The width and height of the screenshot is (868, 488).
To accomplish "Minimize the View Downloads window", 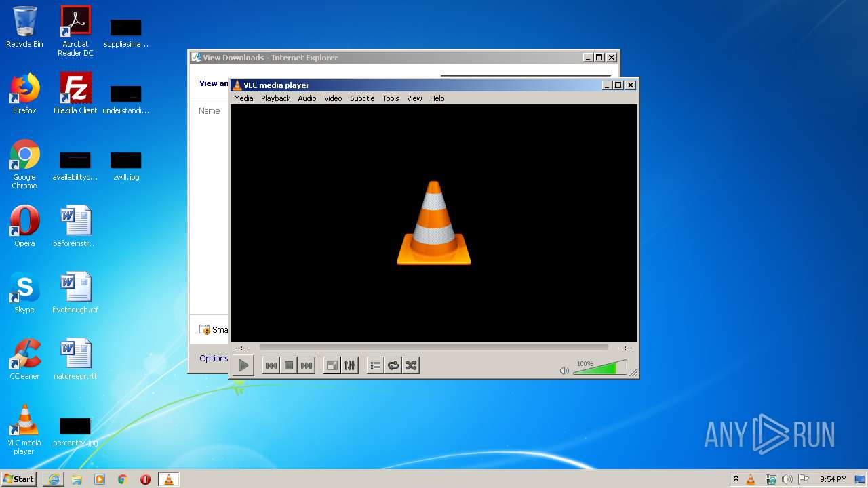I will click(588, 58).
